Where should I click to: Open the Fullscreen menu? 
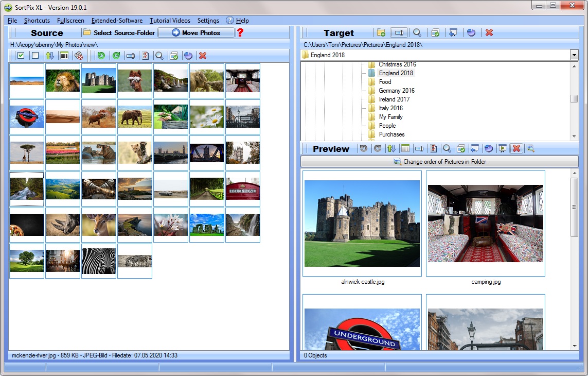70,21
